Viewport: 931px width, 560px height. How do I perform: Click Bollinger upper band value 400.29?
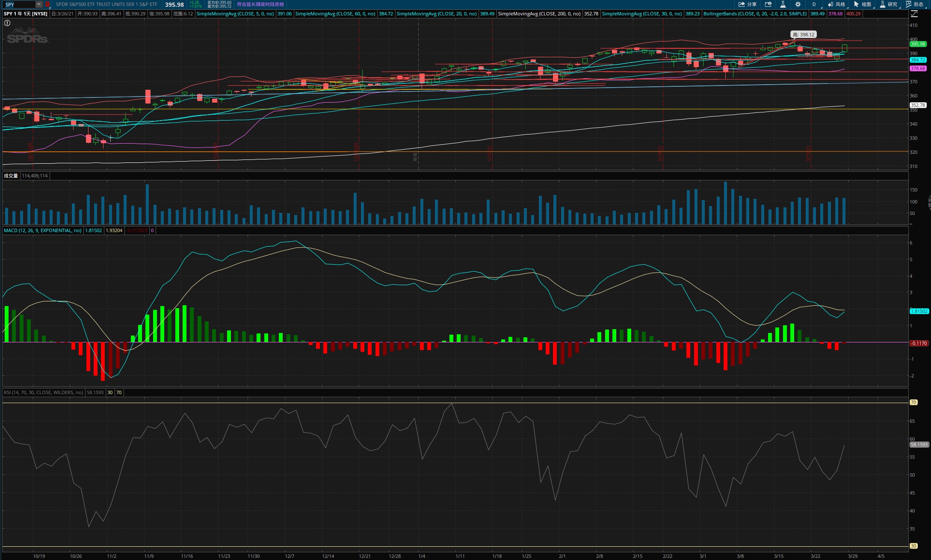click(854, 14)
